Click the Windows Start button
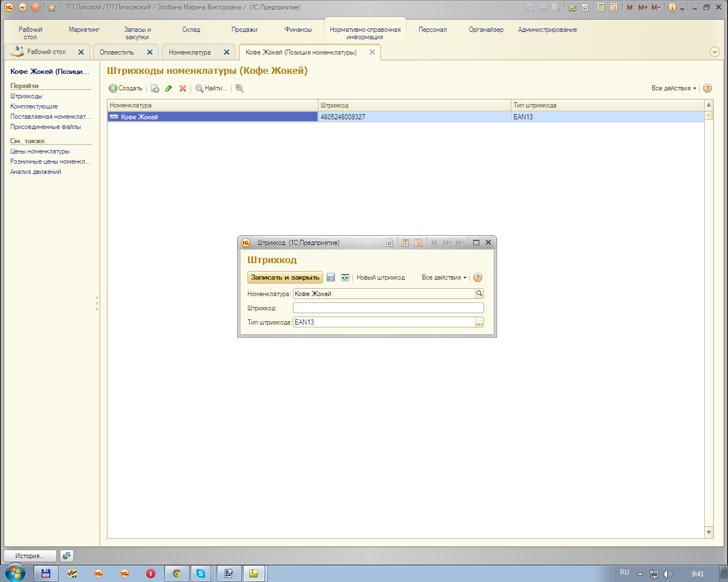Viewport: 728px width, 582px height. tap(15, 573)
